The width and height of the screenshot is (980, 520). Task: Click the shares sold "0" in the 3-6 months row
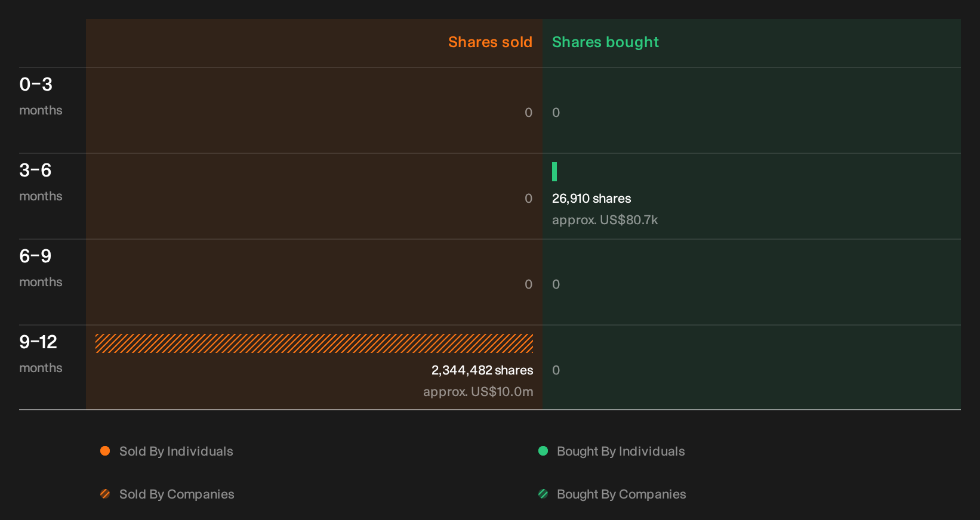[529, 199]
